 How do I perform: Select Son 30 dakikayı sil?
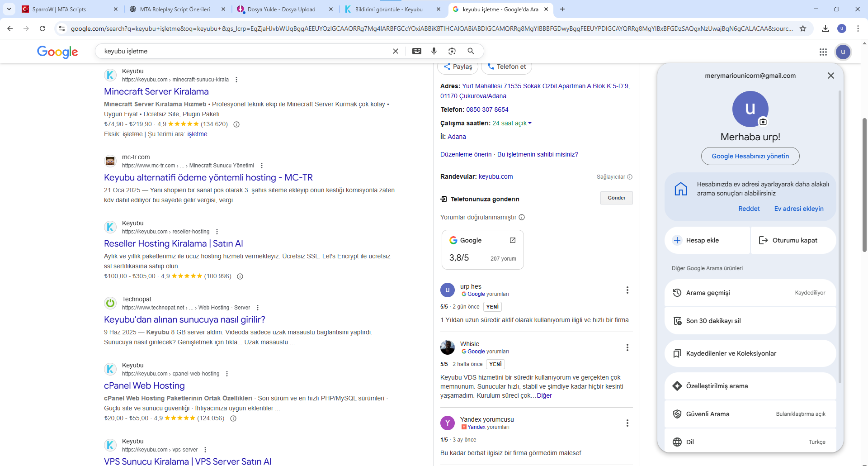(x=750, y=321)
